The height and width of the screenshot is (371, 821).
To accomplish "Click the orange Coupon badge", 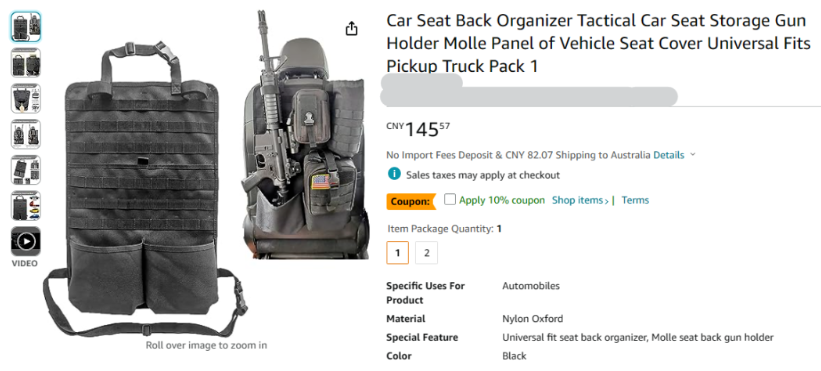I will click(411, 201).
